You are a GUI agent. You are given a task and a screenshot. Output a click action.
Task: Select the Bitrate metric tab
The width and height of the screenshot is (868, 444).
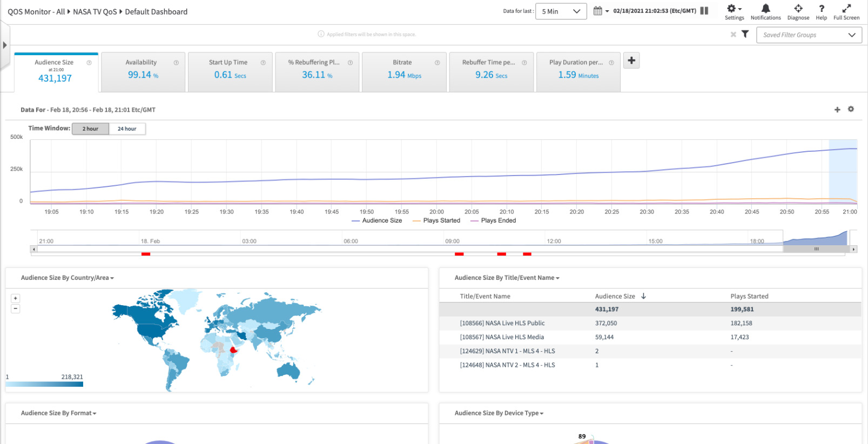point(404,72)
